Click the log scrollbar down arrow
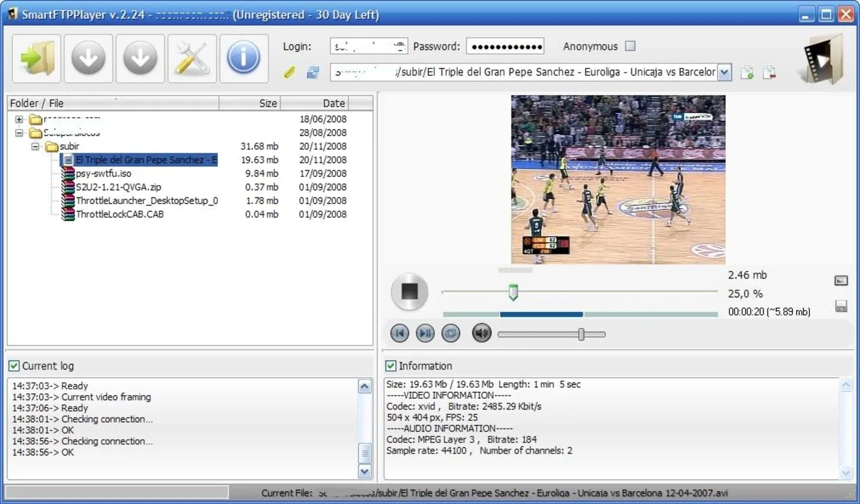 click(x=365, y=471)
